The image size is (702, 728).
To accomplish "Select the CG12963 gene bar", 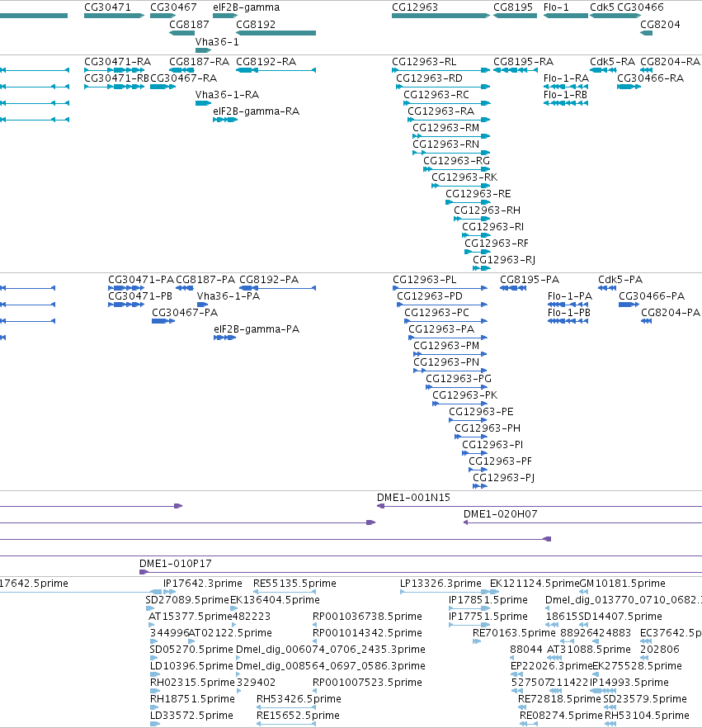I will pos(441,16).
